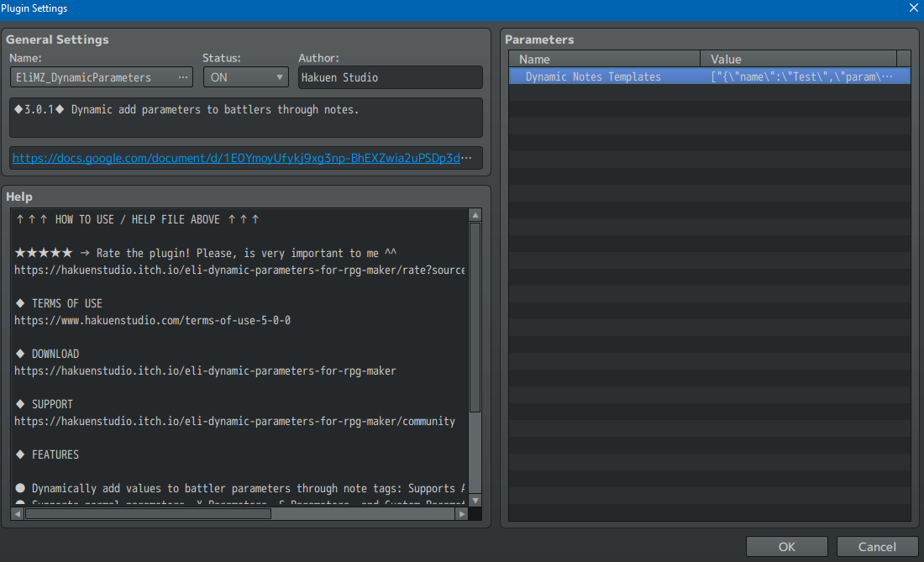Click the HOW TO USE line in Help
This screenshot has height=562, width=924.
coord(137,220)
